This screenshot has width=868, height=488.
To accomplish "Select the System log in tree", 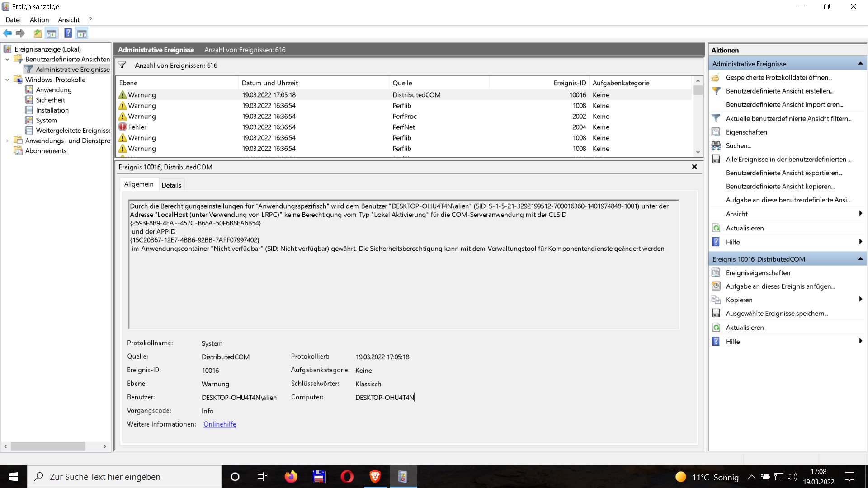I will click(x=46, y=120).
